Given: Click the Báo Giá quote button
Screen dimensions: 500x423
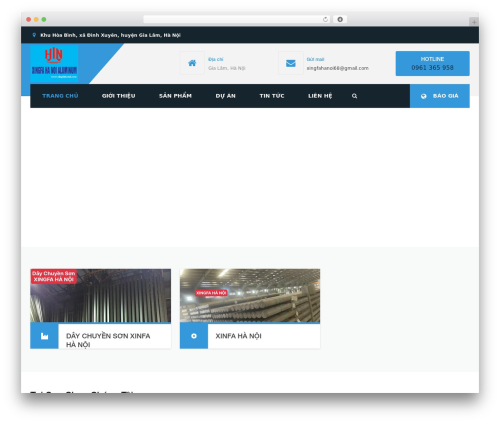Looking at the screenshot, I should tap(440, 96).
